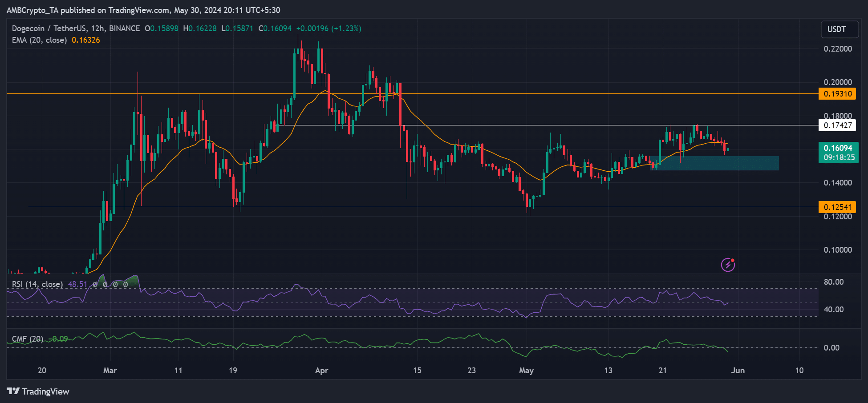Click the Jun date label on time axis
This screenshot has height=403, width=868.
pyautogui.click(x=738, y=371)
